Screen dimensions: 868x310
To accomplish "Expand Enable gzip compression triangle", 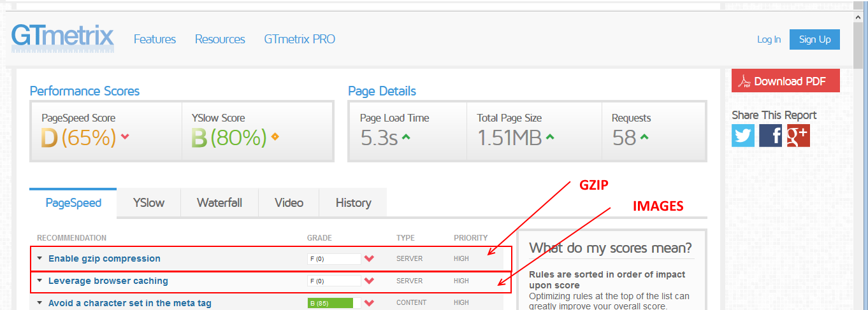I will tap(40, 258).
